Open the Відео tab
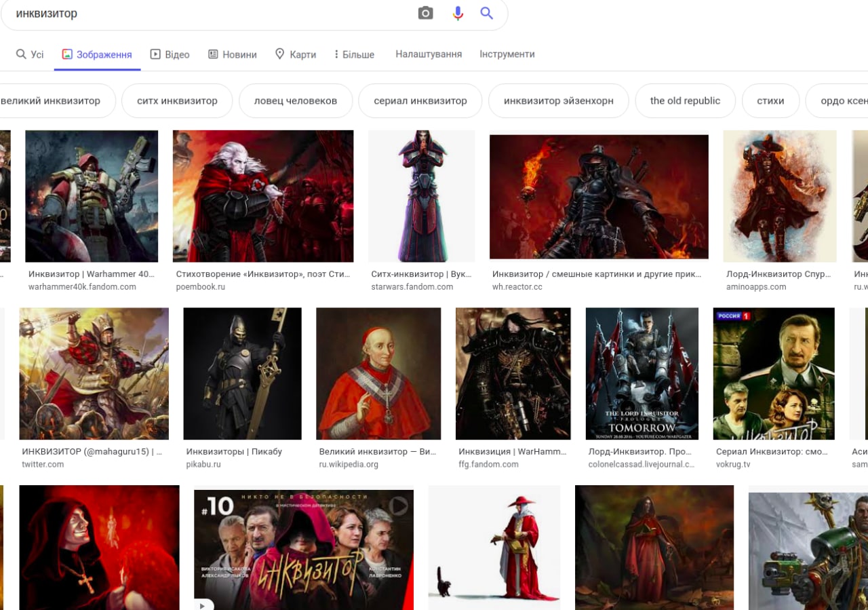 coord(170,54)
